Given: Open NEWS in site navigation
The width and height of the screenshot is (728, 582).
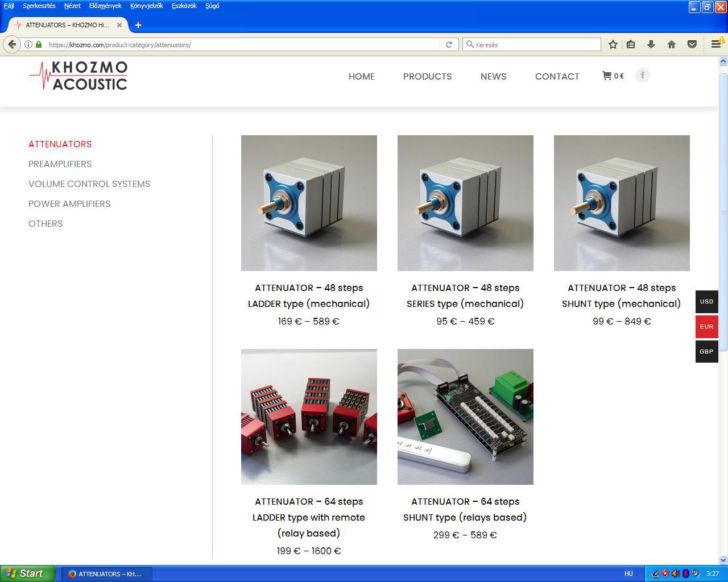Looking at the screenshot, I should coord(494,76).
